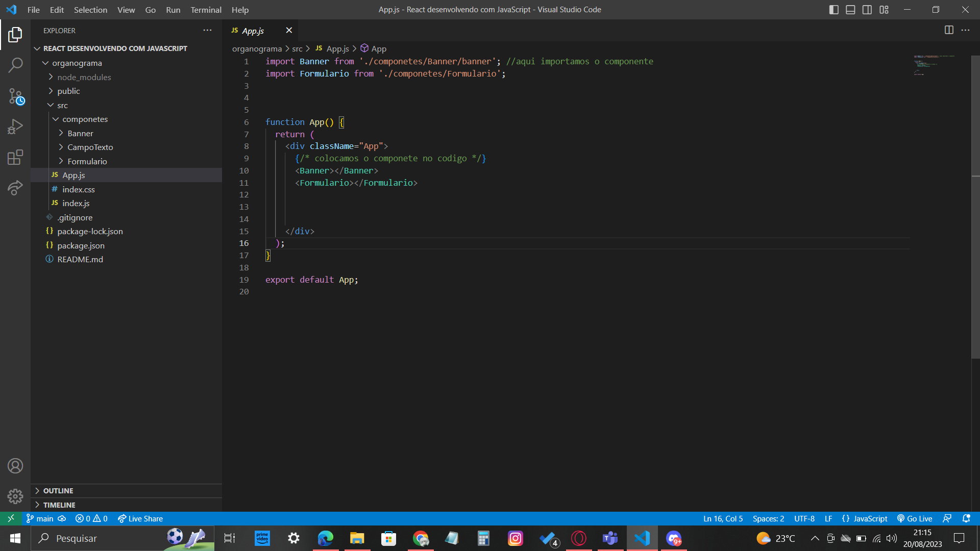Image resolution: width=980 pixels, height=551 pixels.
Task: Click the close button on App.js tab
Action: 289,30
